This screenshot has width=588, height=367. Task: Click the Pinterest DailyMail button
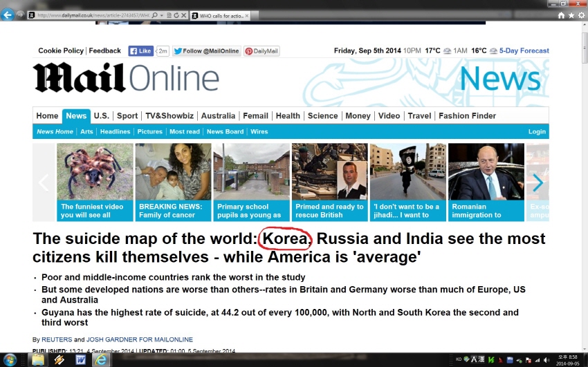(x=261, y=51)
